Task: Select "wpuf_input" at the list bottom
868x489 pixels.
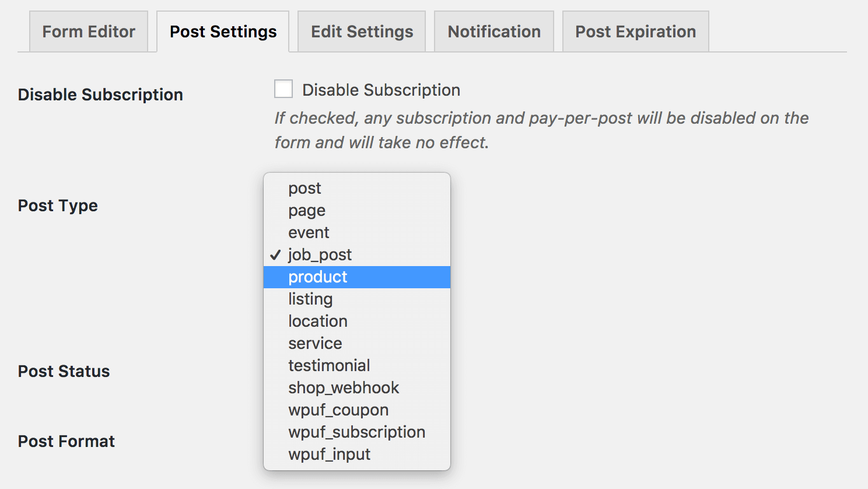Action: tap(328, 454)
